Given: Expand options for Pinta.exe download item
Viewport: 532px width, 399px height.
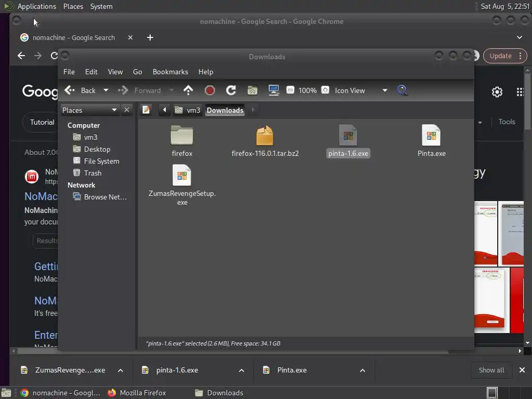Looking at the screenshot, I should coord(362,370).
